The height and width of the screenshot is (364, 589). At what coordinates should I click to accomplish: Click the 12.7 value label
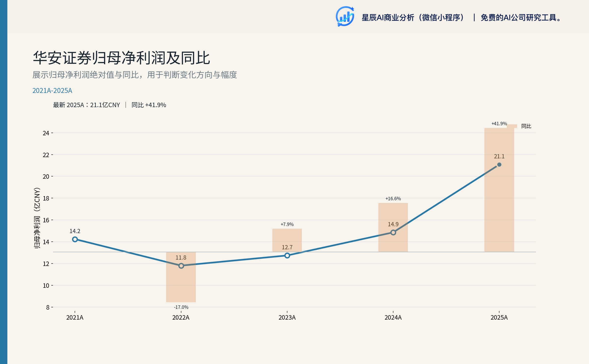coord(287,247)
